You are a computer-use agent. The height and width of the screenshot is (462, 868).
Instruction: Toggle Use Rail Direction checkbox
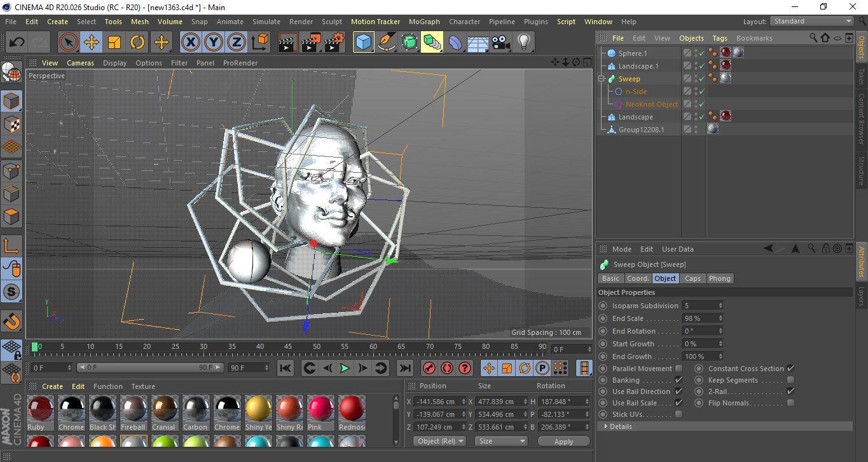(679, 391)
